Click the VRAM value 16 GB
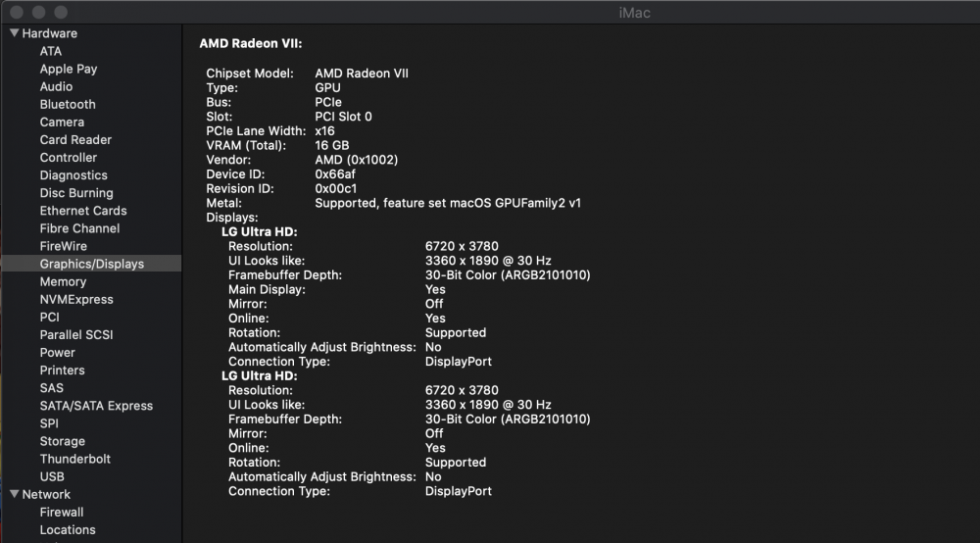 [332, 145]
